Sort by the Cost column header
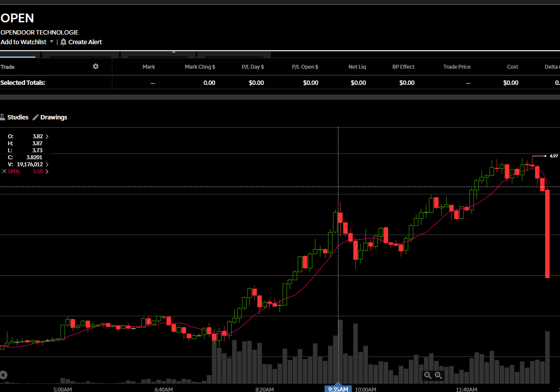This screenshot has height=392, width=560. (x=513, y=67)
